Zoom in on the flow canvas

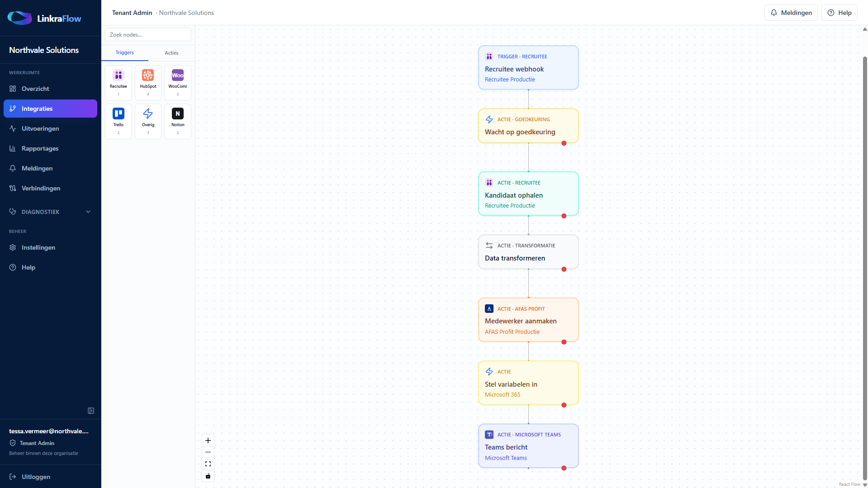[x=208, y=441]
